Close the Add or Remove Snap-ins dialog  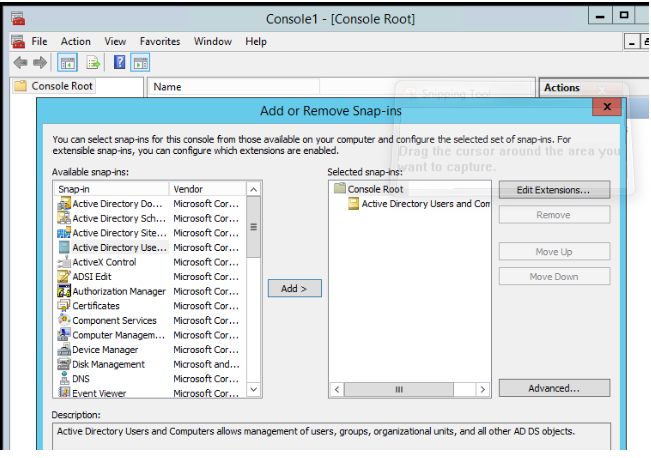pos(607,107)
